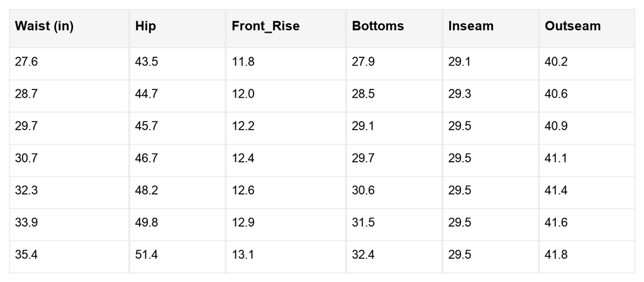Select the waist cell 30.7
Image resolution: width=644 pixels, height=282 pixels.
click(x=26, y=159)
